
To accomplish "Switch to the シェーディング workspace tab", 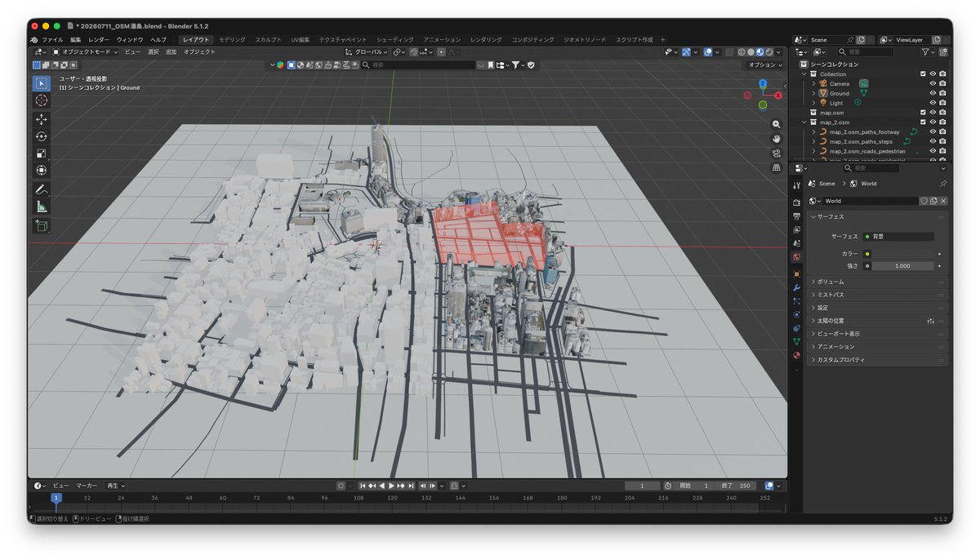I will point(395,39).
